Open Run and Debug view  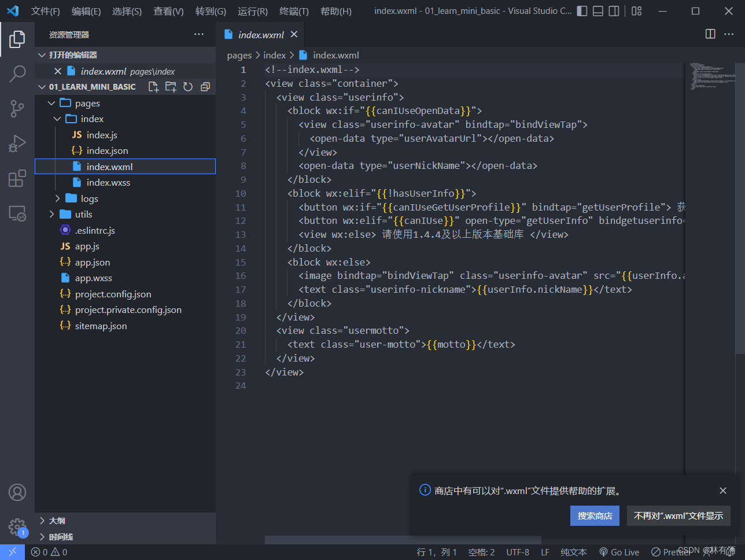[17, 143]
